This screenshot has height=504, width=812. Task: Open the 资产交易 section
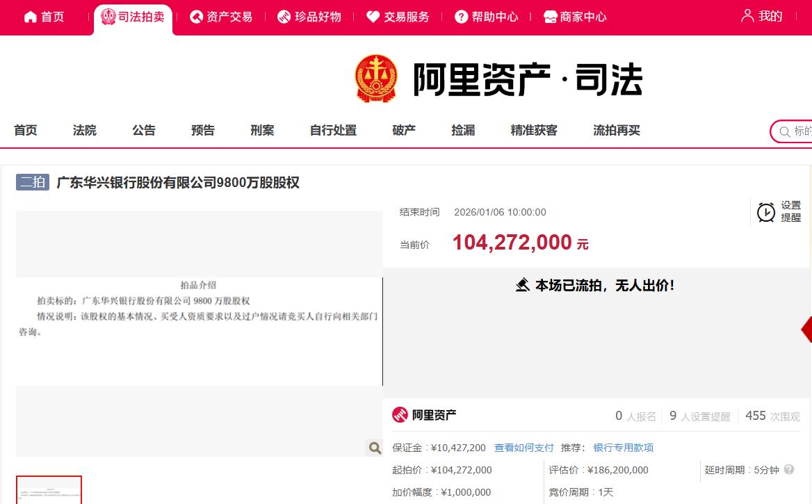click(221, 17)
